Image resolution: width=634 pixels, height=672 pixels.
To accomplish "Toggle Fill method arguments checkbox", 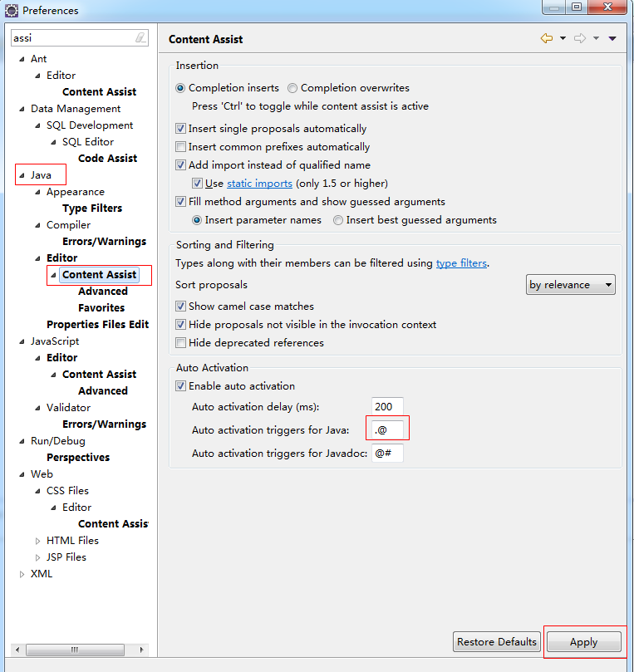I will 180,201.
